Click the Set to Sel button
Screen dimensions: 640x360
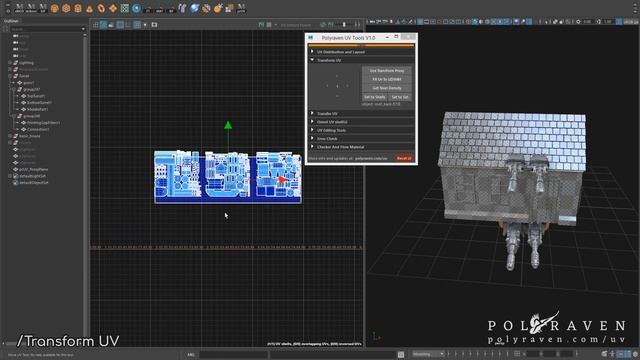[x=400, y=97]
